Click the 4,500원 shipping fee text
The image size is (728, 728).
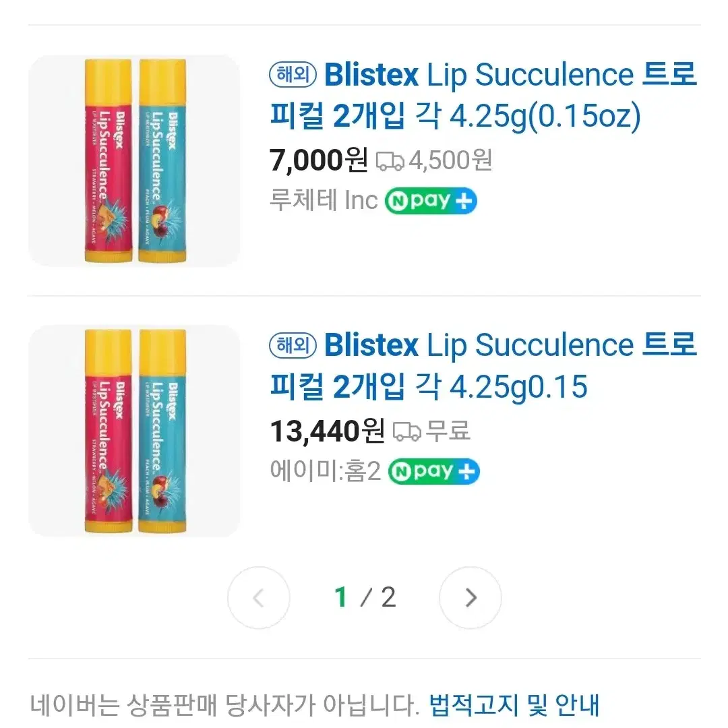[x=450, y=160]
